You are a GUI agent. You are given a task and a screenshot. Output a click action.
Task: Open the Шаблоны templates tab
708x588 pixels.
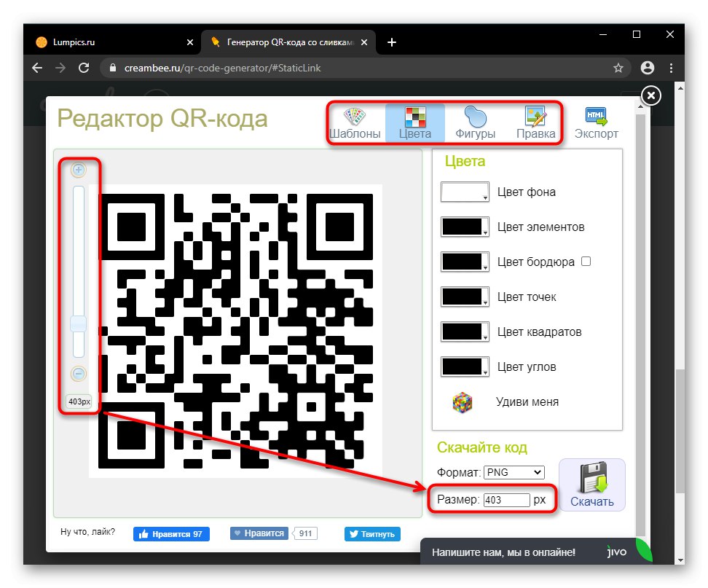[x=355, y=123]
